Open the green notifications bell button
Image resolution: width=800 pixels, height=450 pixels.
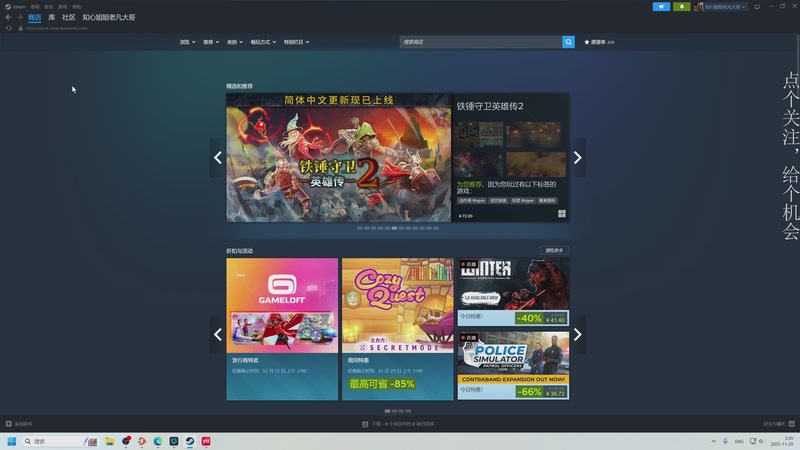[x=682, y=7]
